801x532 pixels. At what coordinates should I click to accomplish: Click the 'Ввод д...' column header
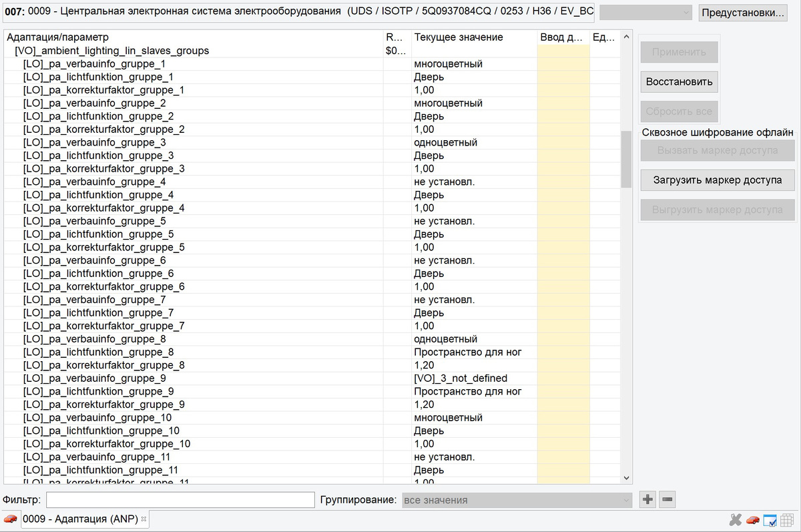tap(563, 37)
